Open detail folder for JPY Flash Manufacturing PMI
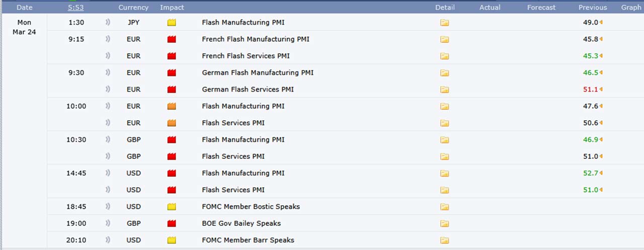This screenshot has height=250, width=644. 444,23
